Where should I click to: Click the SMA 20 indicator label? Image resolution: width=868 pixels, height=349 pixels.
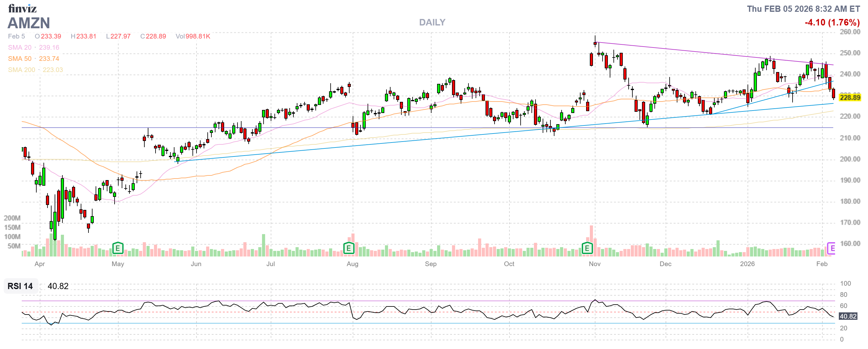(20, 48)
